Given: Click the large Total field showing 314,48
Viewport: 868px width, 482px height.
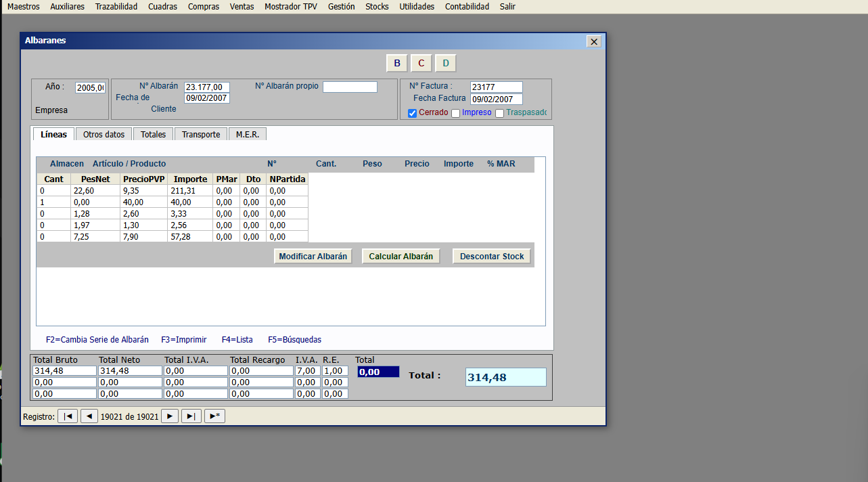Looking at the screenshot, I should [506, 377].
